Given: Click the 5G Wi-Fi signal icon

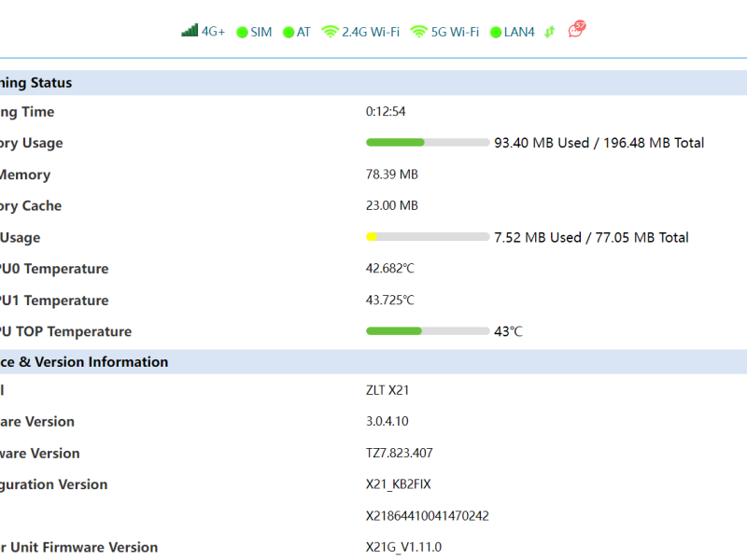Looking at the screenshot, I should (419, 32).
